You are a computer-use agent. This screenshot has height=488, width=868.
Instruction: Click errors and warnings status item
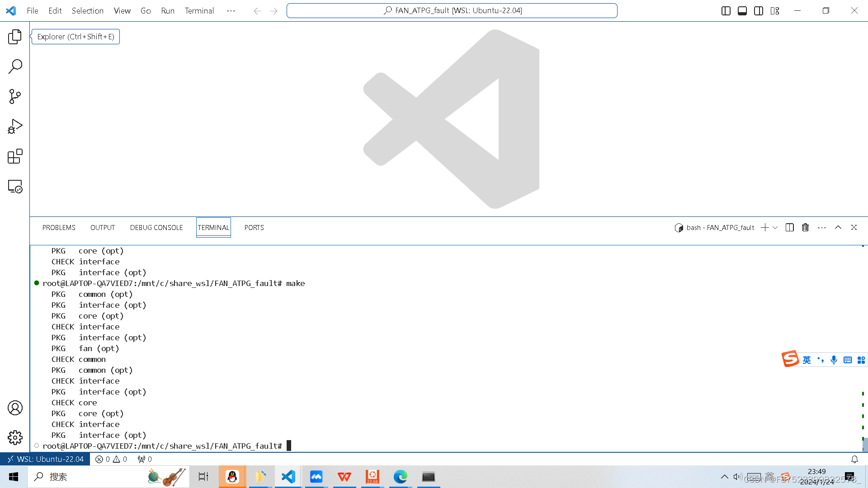click(111, 459)
